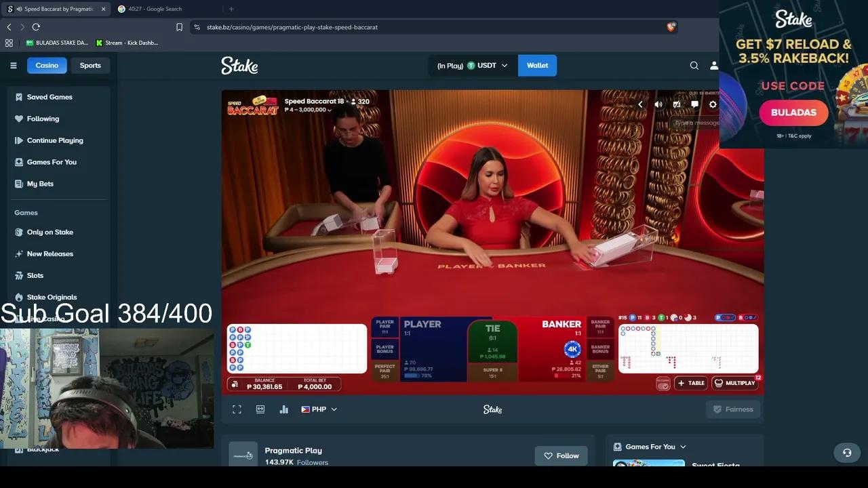Screen dimensions: 868x488
Task: Click the Brave Shields lion icon
Action: pyautogui.click(x=671, y=27)
